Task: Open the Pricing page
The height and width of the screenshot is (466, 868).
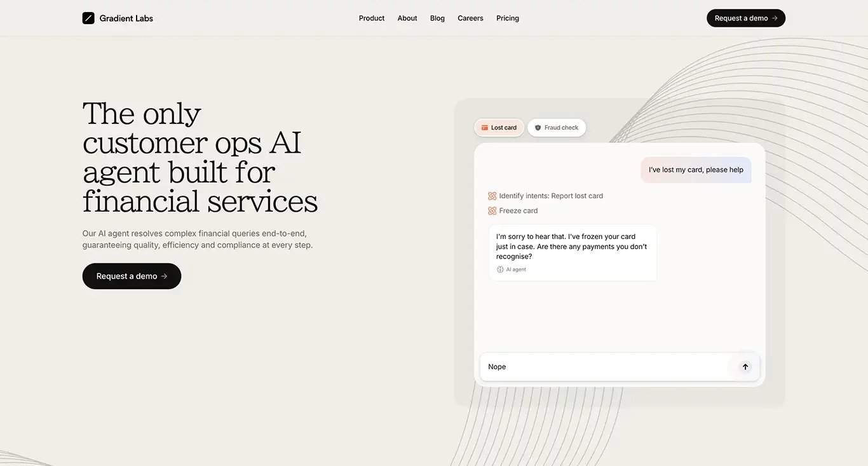Action: 508,18
